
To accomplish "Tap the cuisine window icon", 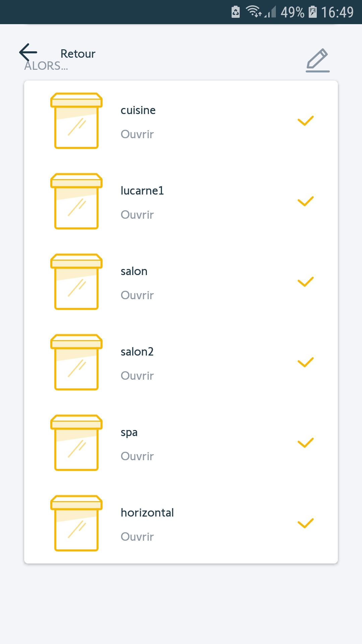I will [76, 121].
